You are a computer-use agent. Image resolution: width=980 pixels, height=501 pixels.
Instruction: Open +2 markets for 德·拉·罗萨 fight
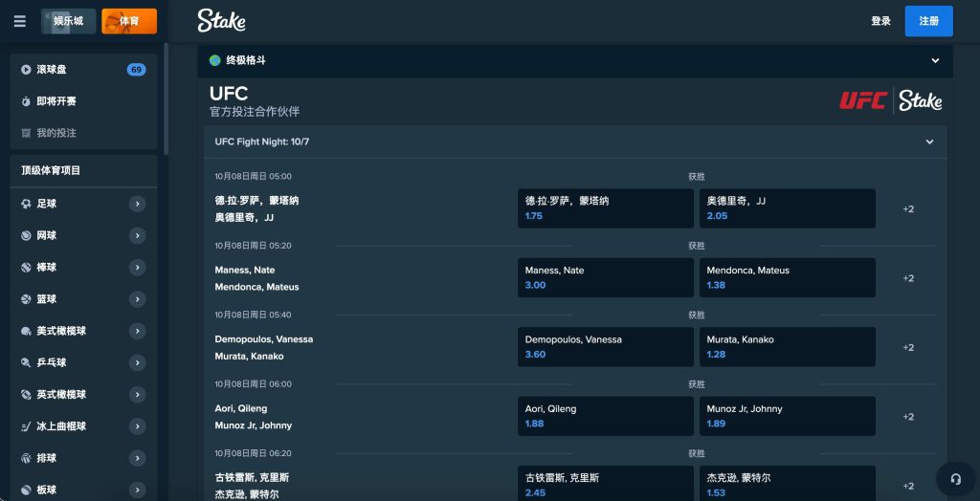[x=908, y=209]
